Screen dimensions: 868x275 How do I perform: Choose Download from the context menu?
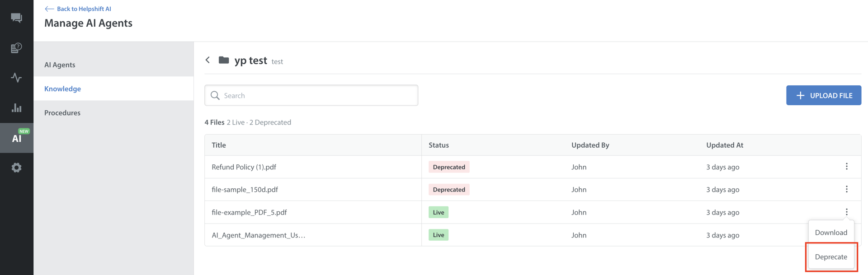830,233
